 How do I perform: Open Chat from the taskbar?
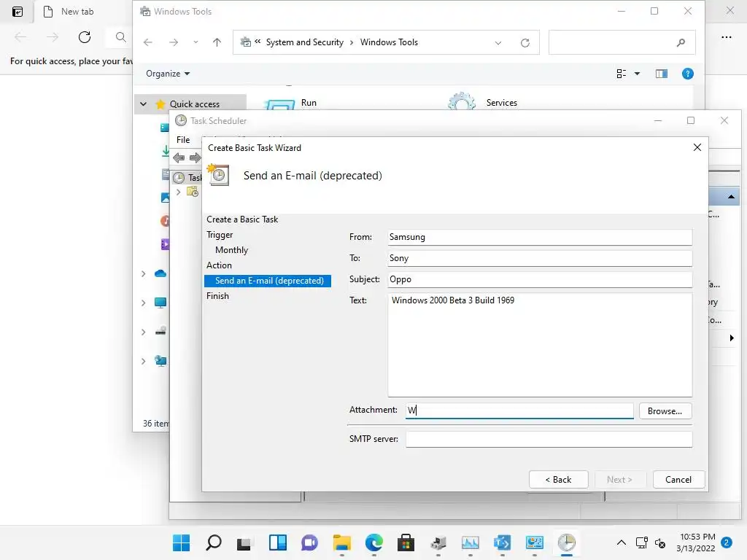(309, 542)
